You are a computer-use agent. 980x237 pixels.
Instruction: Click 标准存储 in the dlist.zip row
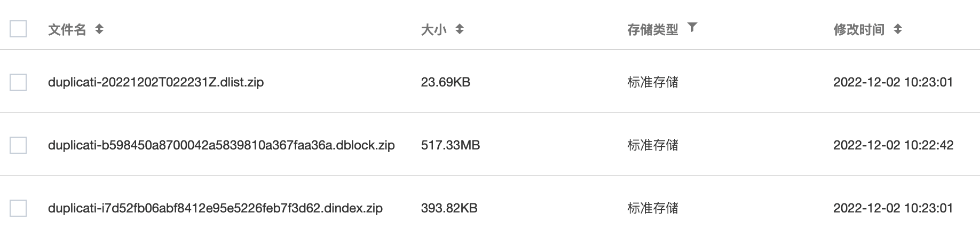653,82
